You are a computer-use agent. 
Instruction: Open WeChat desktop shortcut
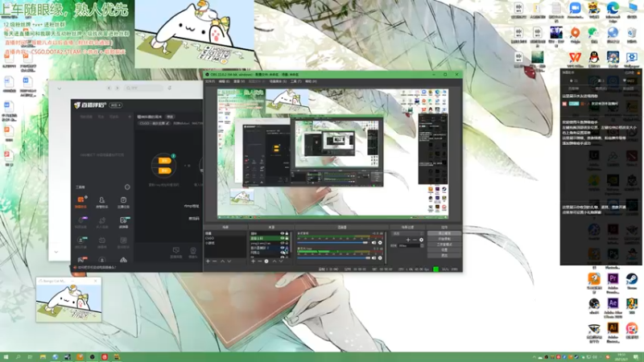[x=592, y=32]
